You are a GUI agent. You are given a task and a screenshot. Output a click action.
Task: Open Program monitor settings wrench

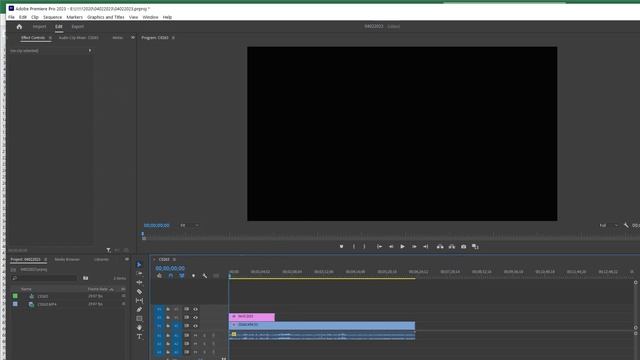626,225
